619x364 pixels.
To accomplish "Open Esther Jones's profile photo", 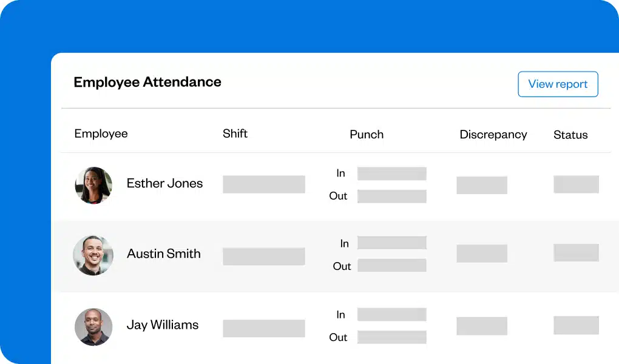I will coord(93,185).
